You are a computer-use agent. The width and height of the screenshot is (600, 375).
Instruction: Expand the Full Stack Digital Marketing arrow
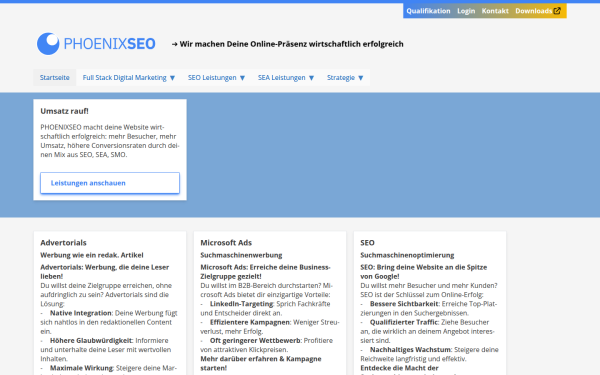point(173,78)
